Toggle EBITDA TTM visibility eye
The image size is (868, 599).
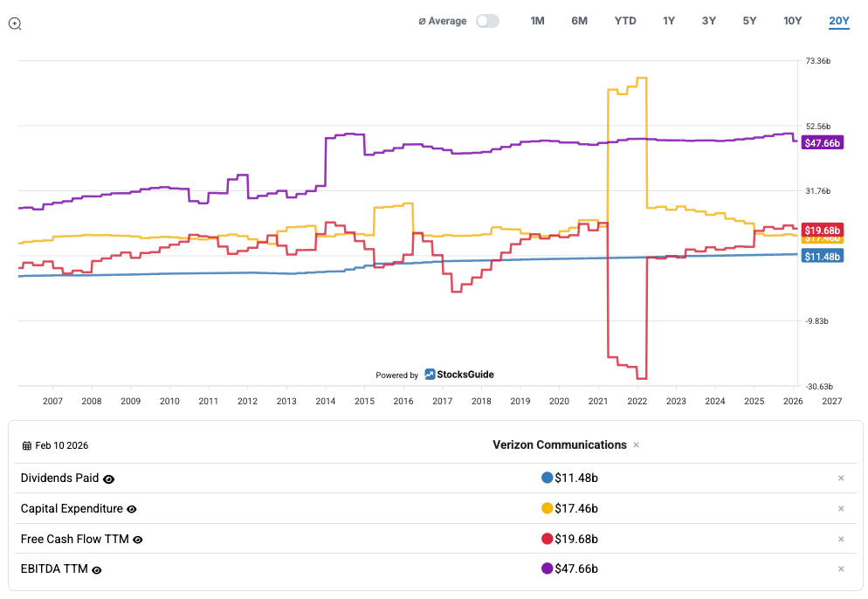click(x=97, y=570)
